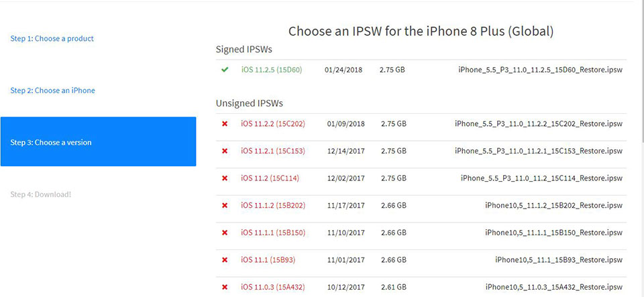Screen dimensions: 644x297
Task: Open the iOS 11.2.1 (15C153) link
Action: click(x=272, y=151)
